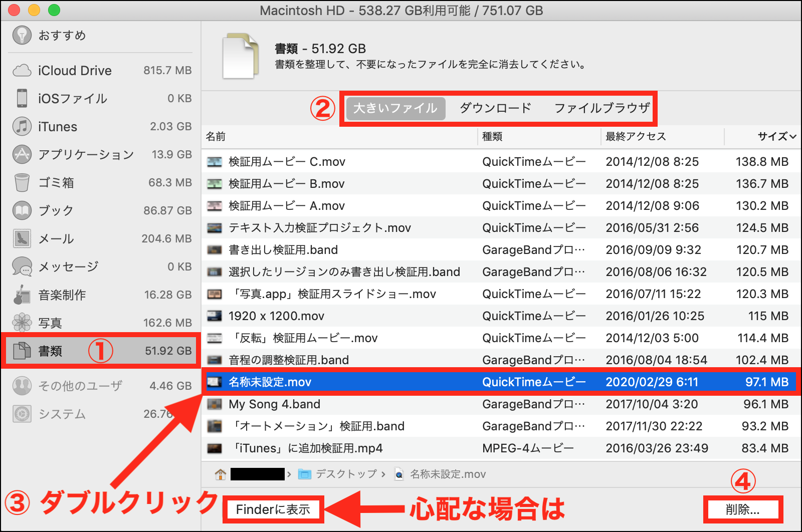
Task: Click the ゴミ箱 trash can icon
Action: point(22,182)
